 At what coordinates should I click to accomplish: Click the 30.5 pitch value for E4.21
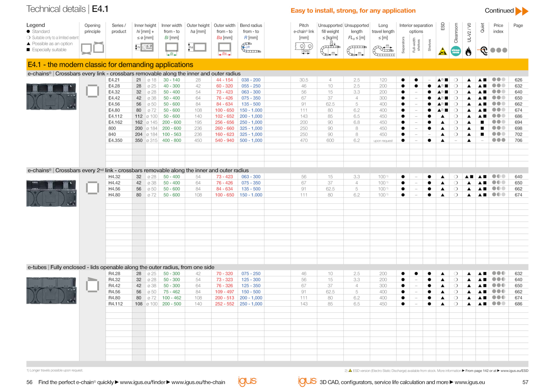click(x=304, y=80)
